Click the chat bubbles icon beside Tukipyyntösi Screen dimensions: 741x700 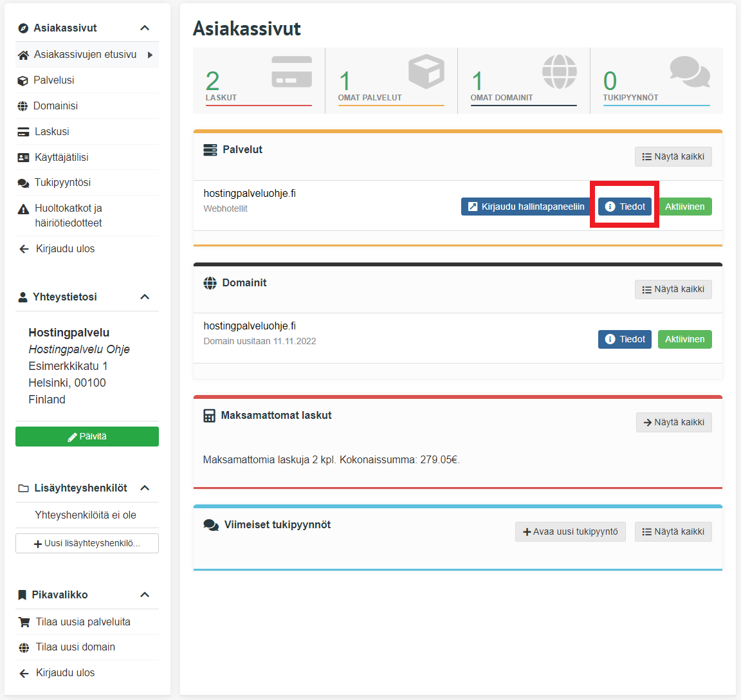coord(23,183)
